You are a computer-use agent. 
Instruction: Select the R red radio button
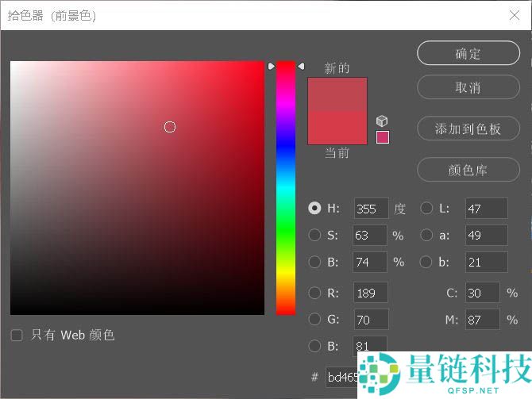(314, 293)
